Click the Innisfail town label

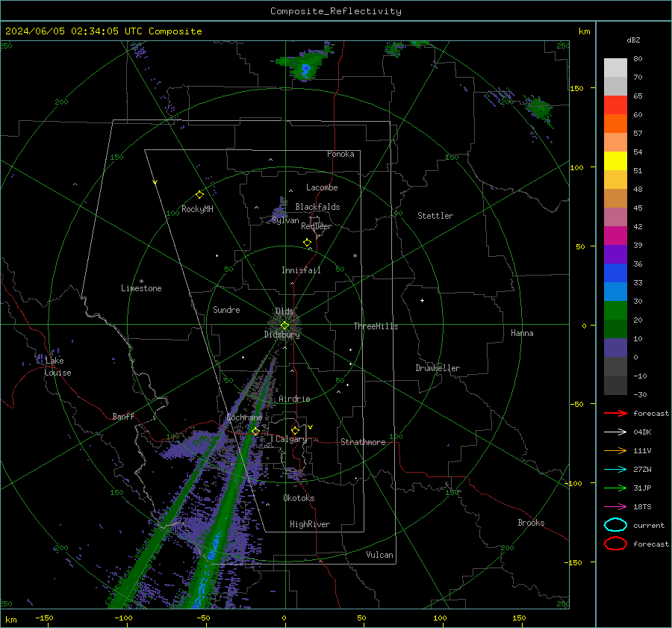click(301, 270)
